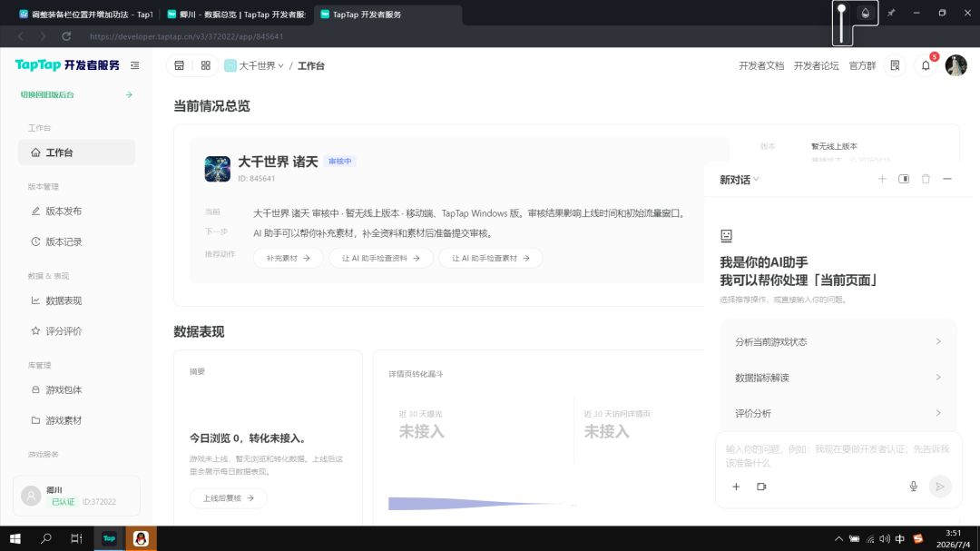
Task: Choose 分析当前游戏状态 suggestion
Action: (838, 341)
